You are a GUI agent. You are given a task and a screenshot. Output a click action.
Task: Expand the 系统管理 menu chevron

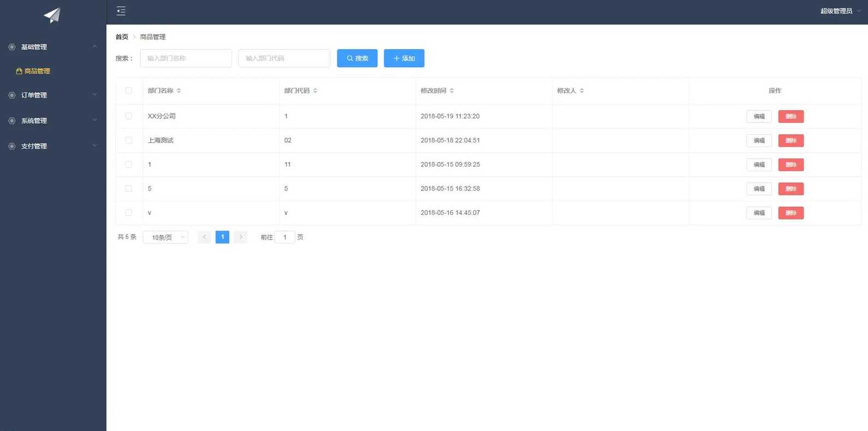[94, 120]
